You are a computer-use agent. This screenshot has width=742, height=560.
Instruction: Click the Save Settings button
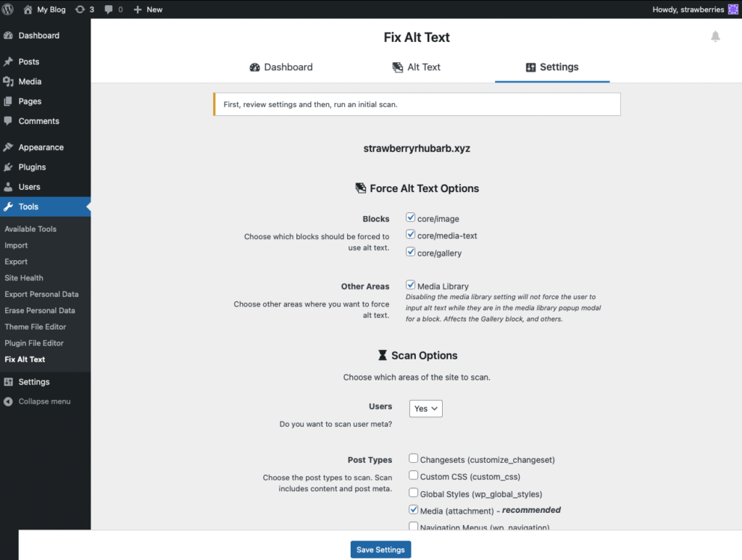pyautogui.click(x=380, y=550)
